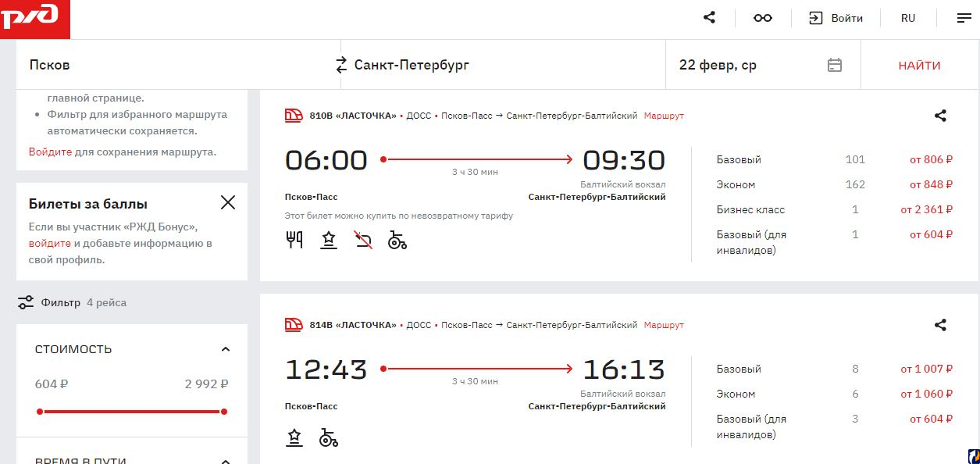Open the RU language selector
This screenshot has width=980, height=464.
907,18
